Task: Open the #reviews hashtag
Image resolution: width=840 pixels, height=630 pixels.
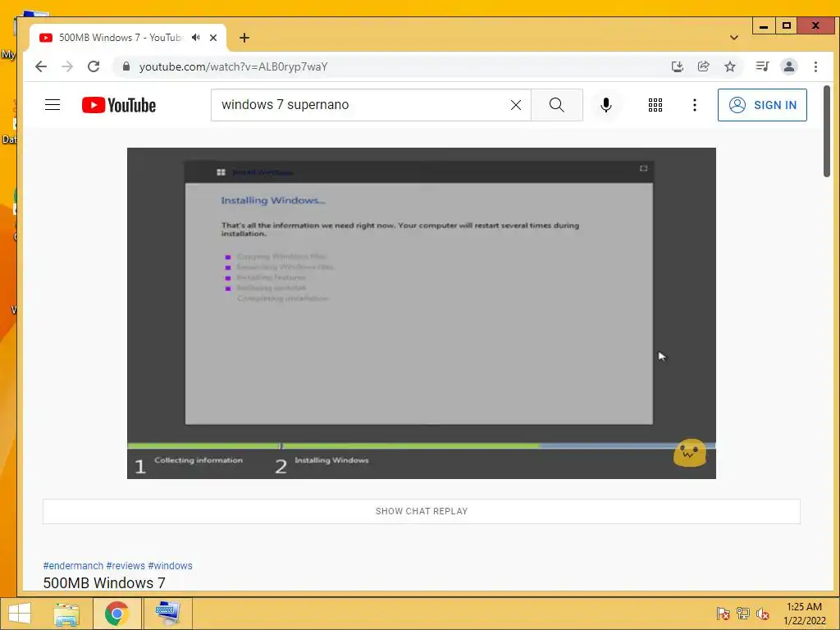Action: [x=126, y=566]
